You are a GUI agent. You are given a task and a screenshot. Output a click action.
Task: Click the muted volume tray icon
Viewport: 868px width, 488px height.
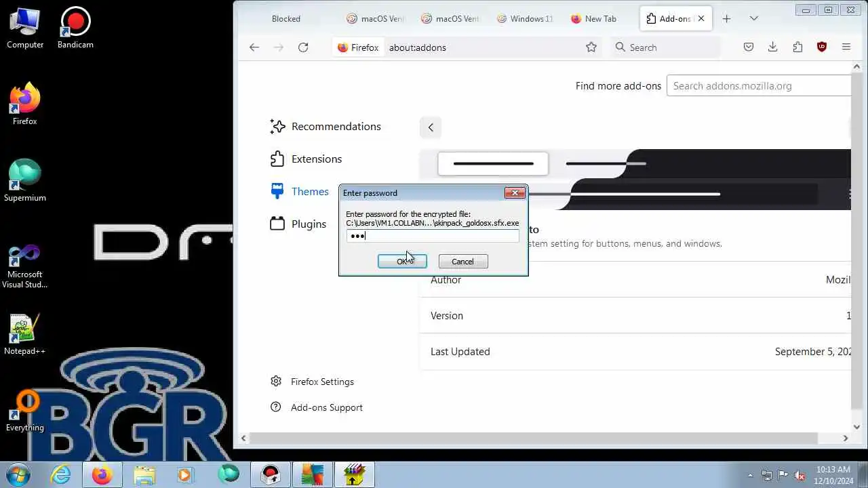click(x=800, y=475)
